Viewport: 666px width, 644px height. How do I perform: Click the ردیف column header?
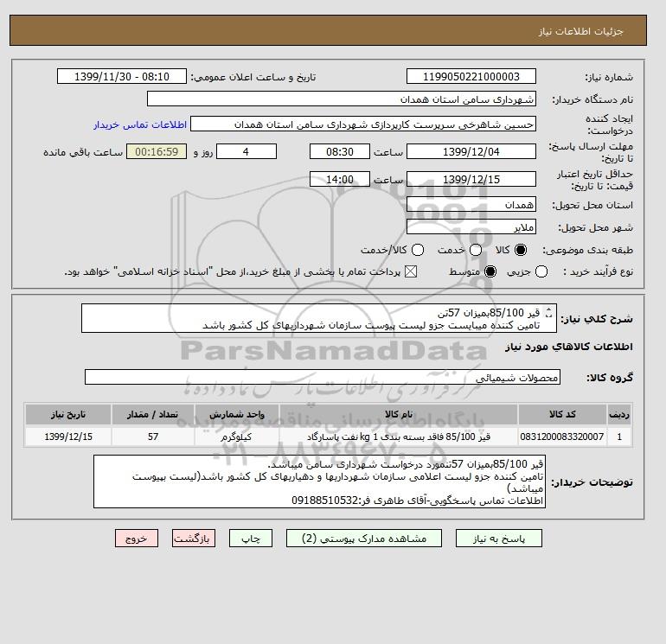click(619, 414)
